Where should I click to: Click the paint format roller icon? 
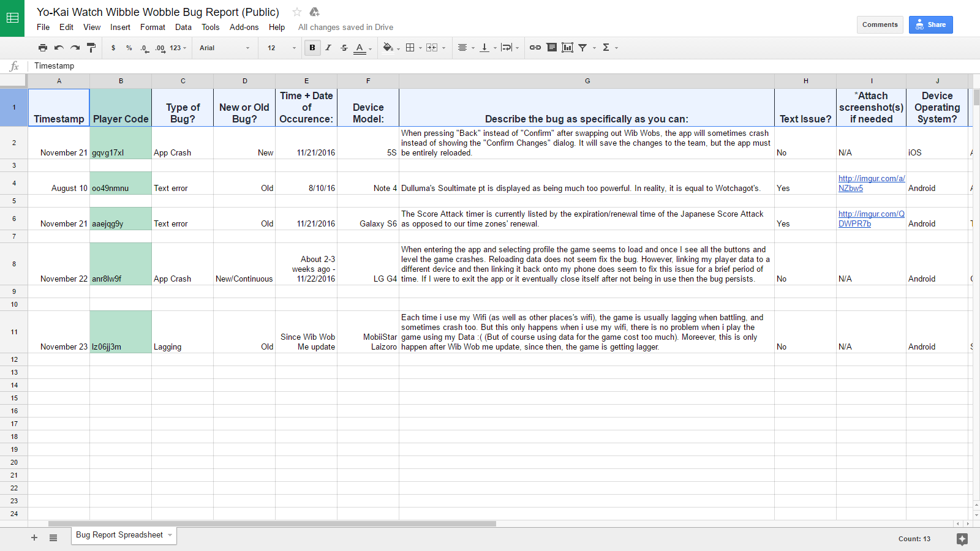pyautogui.click(x=91, y=48)
